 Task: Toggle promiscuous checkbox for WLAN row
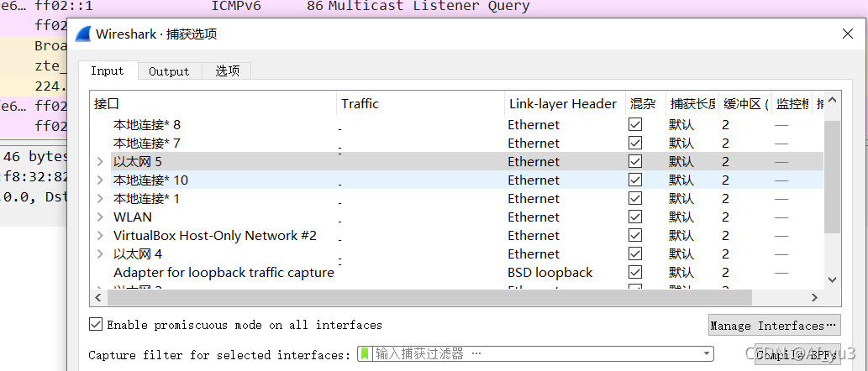click(x=635, y=217)
